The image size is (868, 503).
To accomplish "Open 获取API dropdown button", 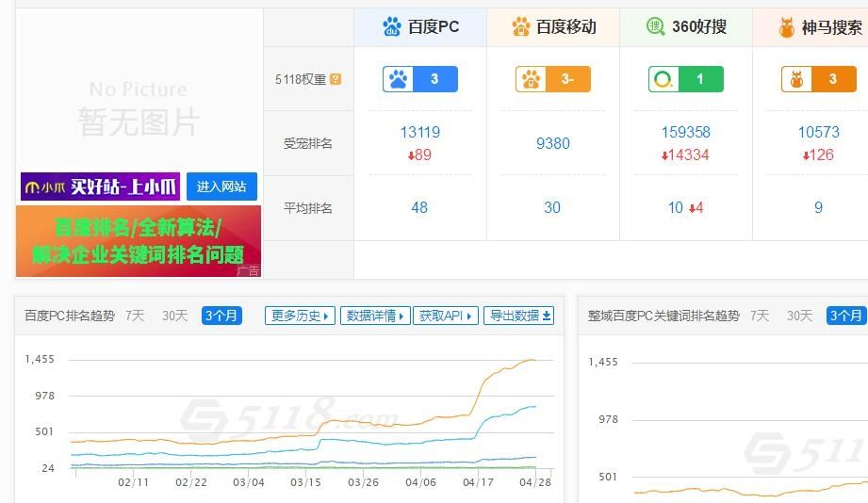I will pyautogui.click(x=446, y=316).
